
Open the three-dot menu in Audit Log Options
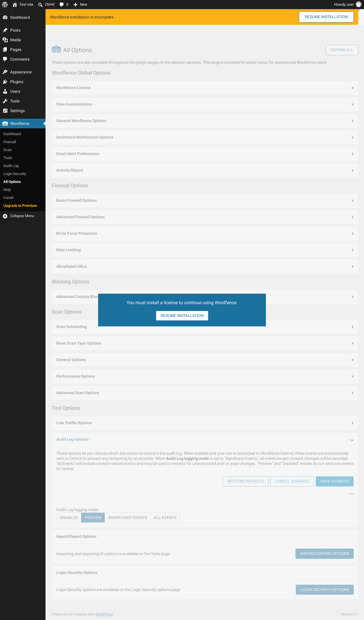pyautogui.click(x=351, y=494)
